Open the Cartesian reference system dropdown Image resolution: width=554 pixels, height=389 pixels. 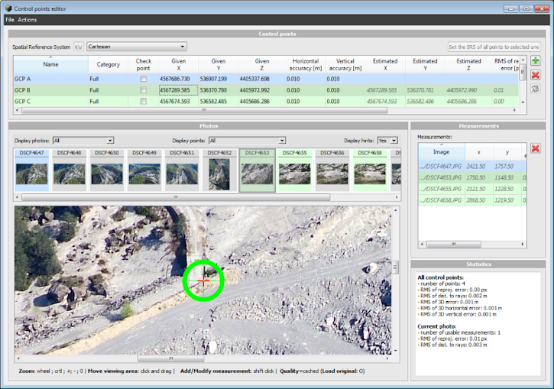[x=136, y=47]
